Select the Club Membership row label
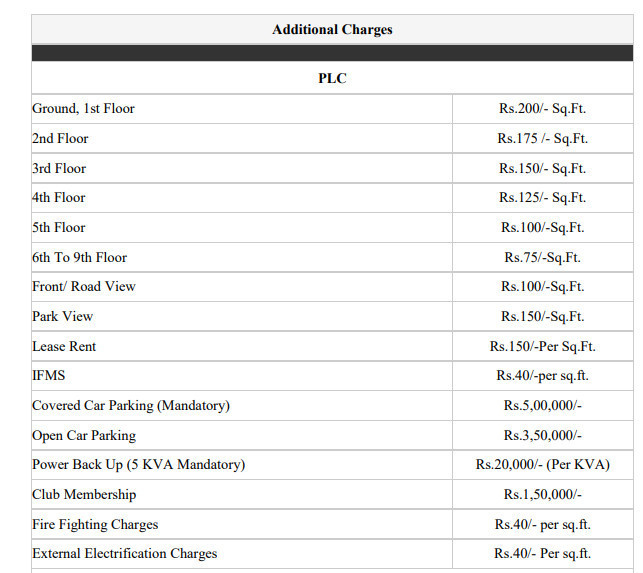 pyautogui.click(x=84, y=494)
